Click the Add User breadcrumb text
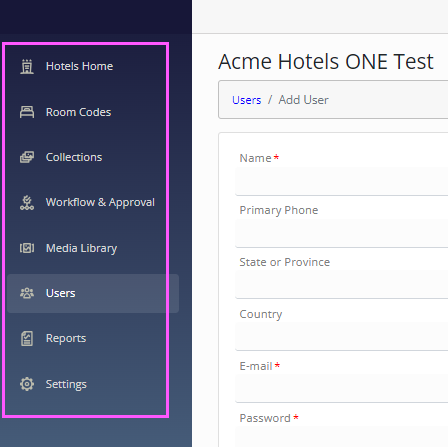The image size is (448, 447). (303, 100)
